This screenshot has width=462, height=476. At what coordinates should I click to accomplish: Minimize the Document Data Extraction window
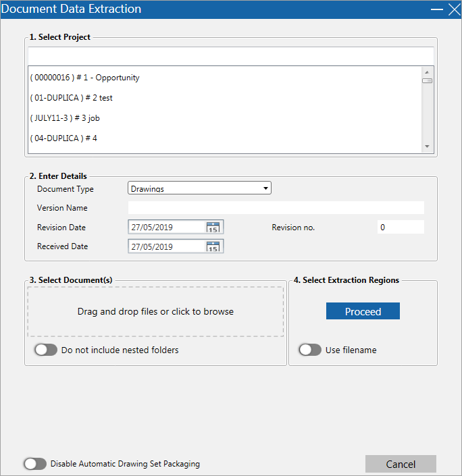(437, 9)
